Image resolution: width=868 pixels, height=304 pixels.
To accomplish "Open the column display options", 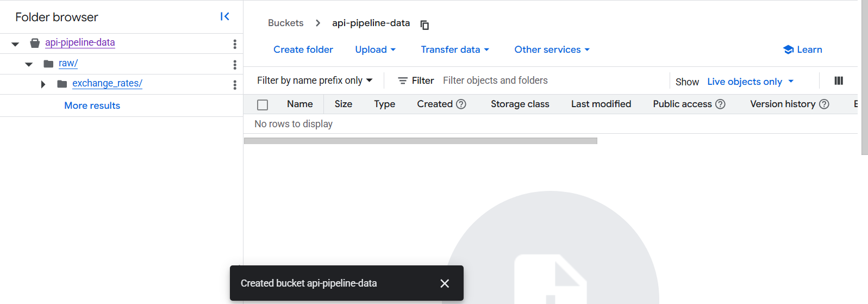I will point(839,81).
